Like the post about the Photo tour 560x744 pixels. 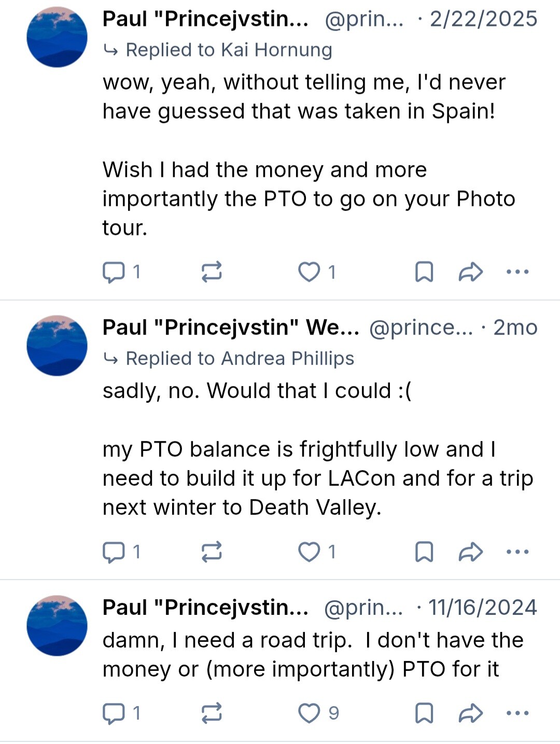pyautogui.click(x=309, y=272)
